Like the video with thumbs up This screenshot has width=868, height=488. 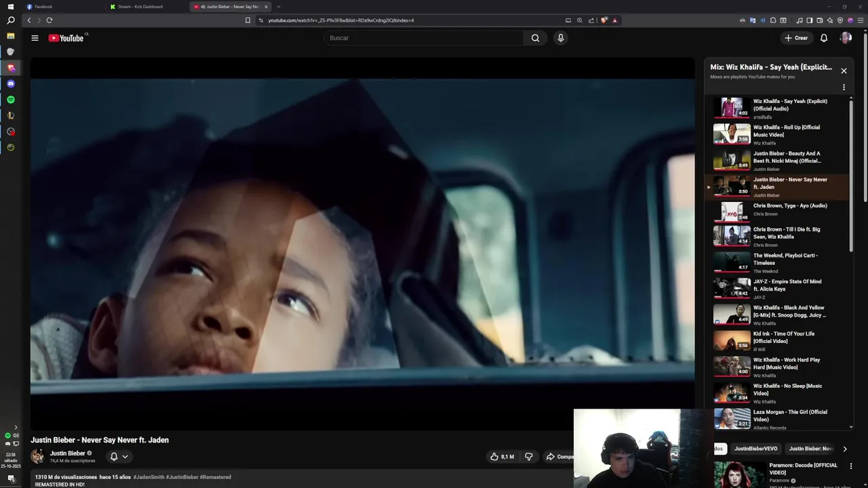[502, 457]
